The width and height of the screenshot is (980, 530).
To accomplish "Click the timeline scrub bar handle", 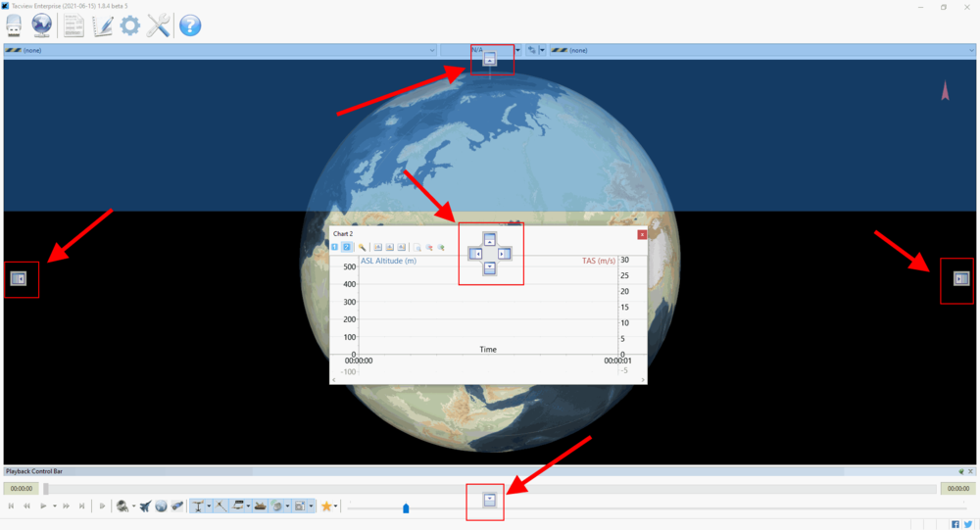I will coord(46,489).
